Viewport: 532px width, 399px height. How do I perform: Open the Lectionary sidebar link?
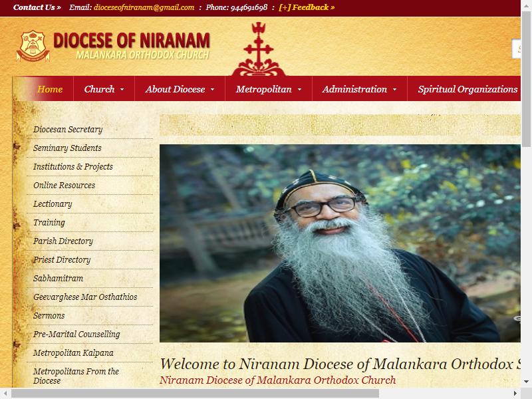[53, 204]
